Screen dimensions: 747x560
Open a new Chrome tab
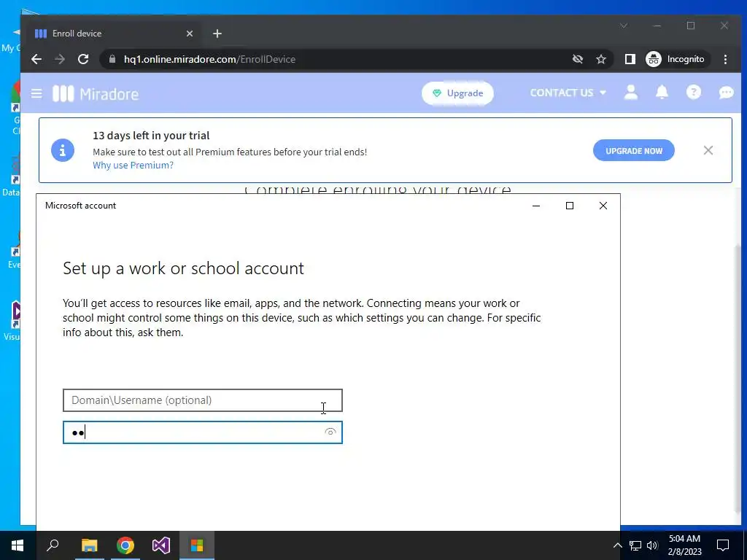(217, 34)
